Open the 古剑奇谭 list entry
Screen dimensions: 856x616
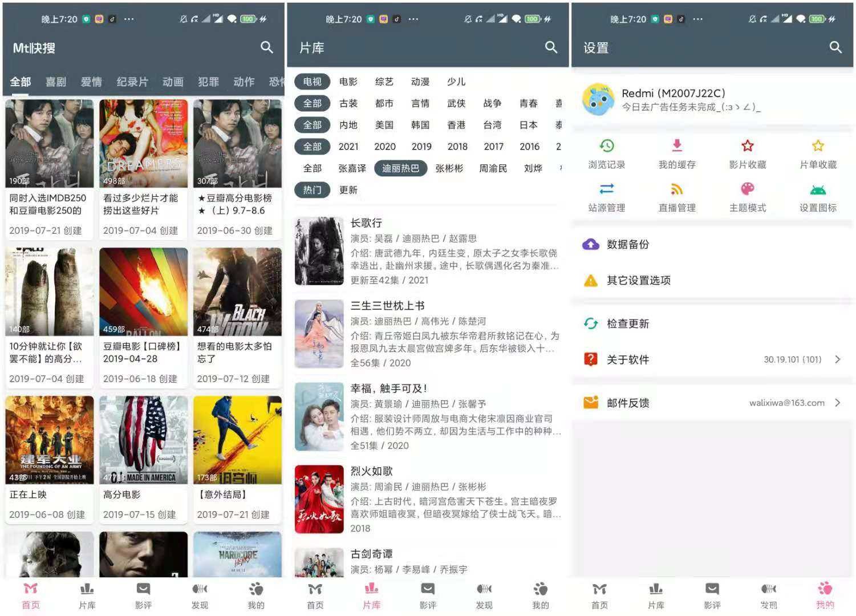click(x=428, y=562)
